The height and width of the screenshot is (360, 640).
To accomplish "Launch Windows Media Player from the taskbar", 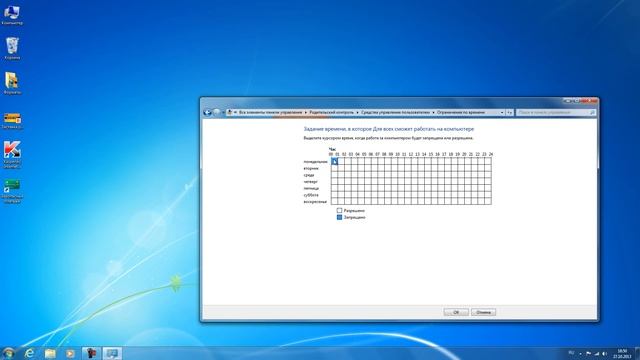I will click(70, 353).
